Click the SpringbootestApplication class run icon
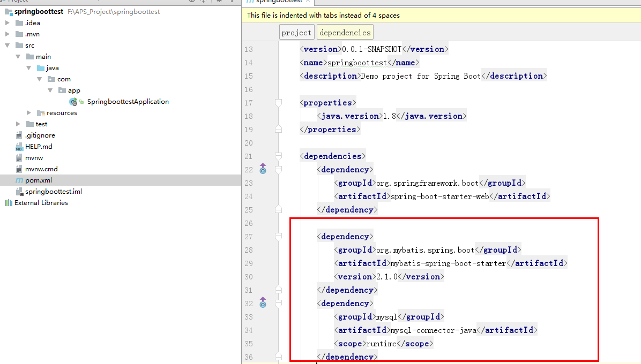The width and height of the screenshot is (641, 364). 73,102
